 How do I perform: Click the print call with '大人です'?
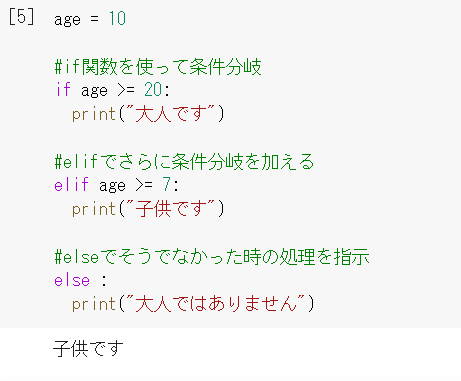(x=148, y=114)
